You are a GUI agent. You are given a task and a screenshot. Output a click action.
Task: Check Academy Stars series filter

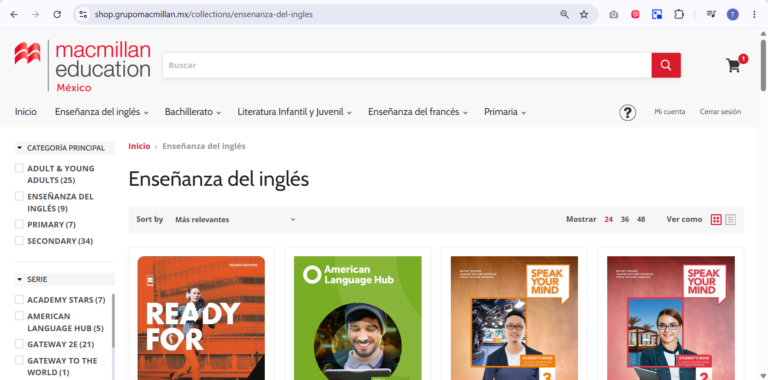point(19,299)
